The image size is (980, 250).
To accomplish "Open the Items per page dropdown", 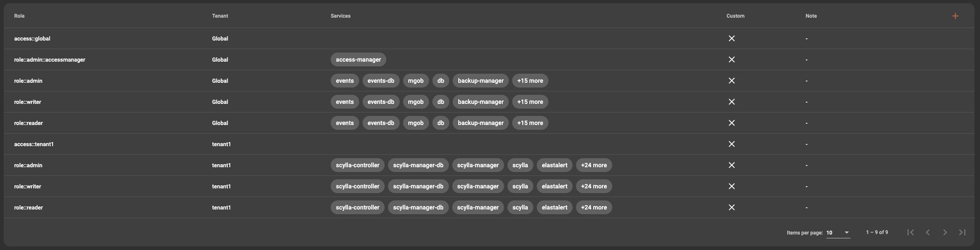I will pyautogui.click(x=838, y=232).
